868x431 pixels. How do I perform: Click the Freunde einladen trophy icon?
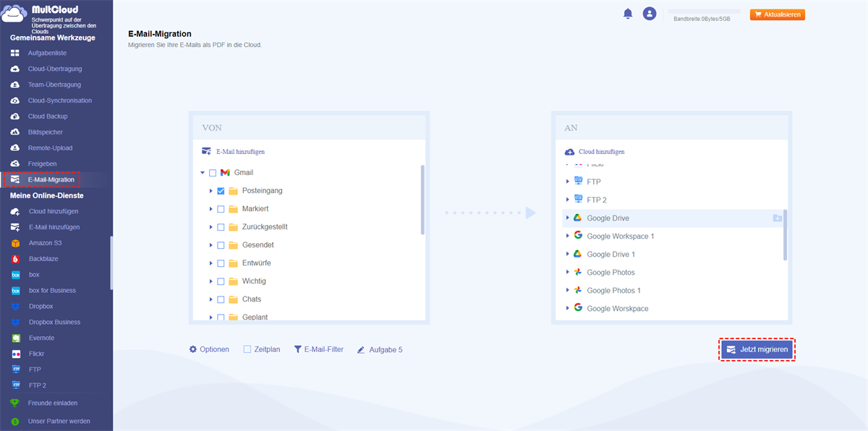[x=15, y=403]
